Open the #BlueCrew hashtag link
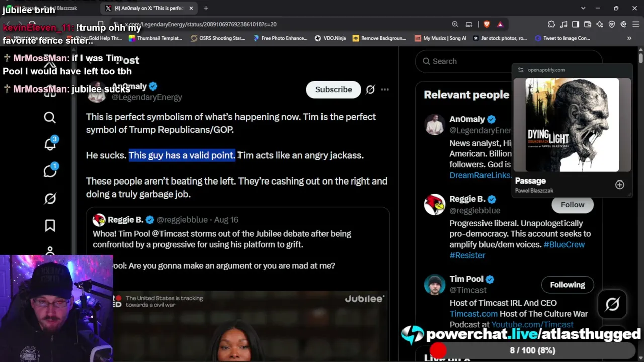 pyautogui.click(x=564, y=245)
